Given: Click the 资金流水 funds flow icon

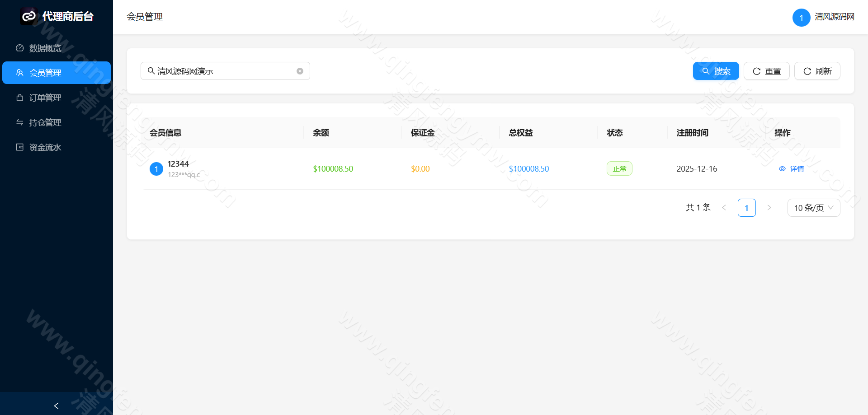Looking at the screenshot, I should pyautogui.click(x=19, y=147).
